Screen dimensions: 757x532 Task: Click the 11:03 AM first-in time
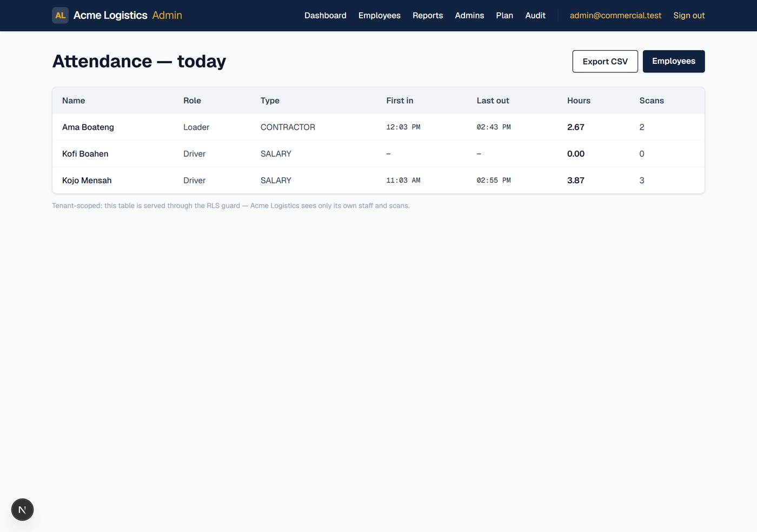click(x=403, y=181)
